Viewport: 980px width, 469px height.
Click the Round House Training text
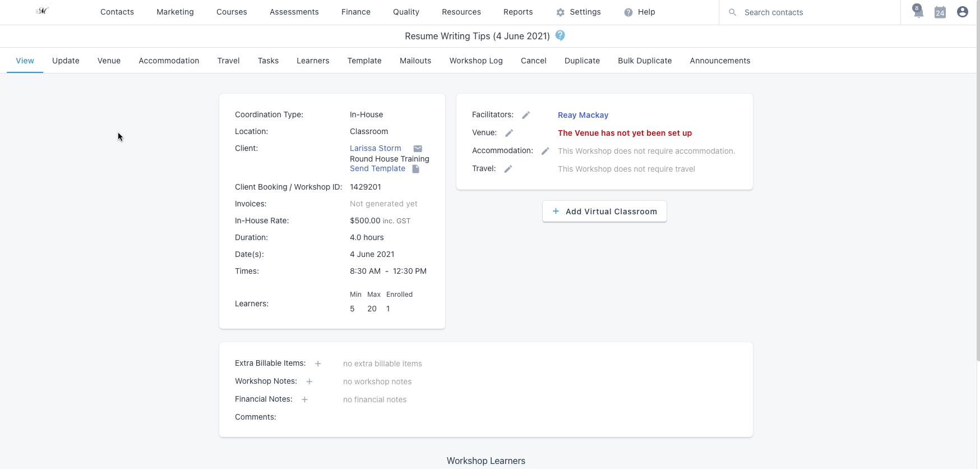coord(390,159)
